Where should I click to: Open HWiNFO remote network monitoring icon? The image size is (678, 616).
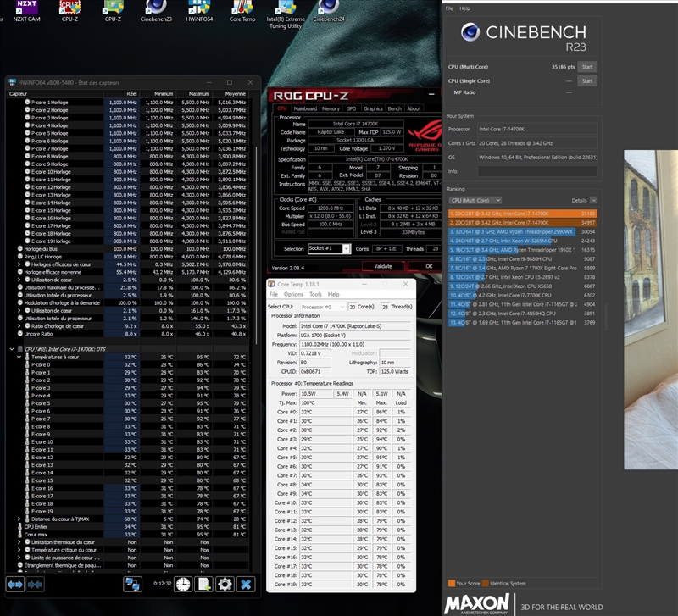click(133, 584)
